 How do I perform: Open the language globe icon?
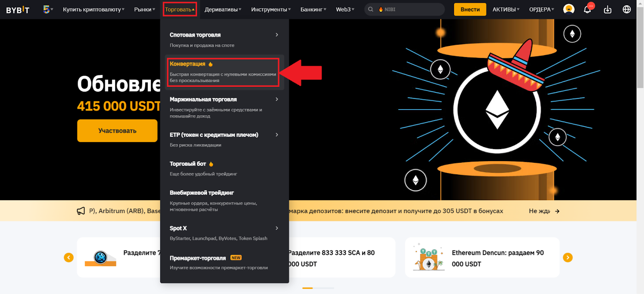[627, 9]
